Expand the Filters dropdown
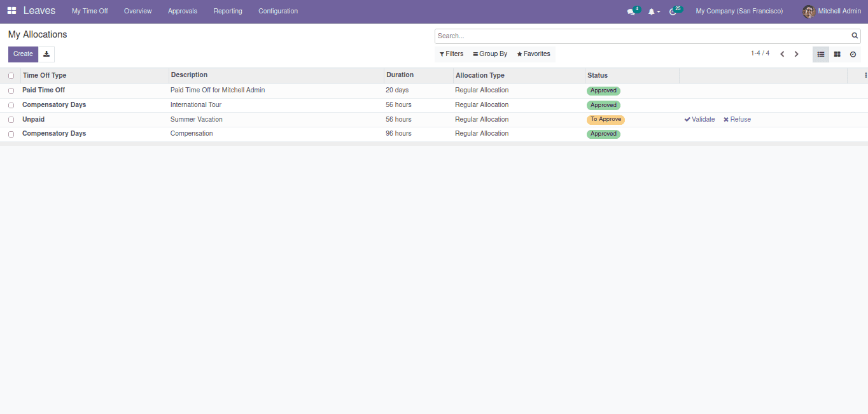Screen dimensions: 868x414 451,54
